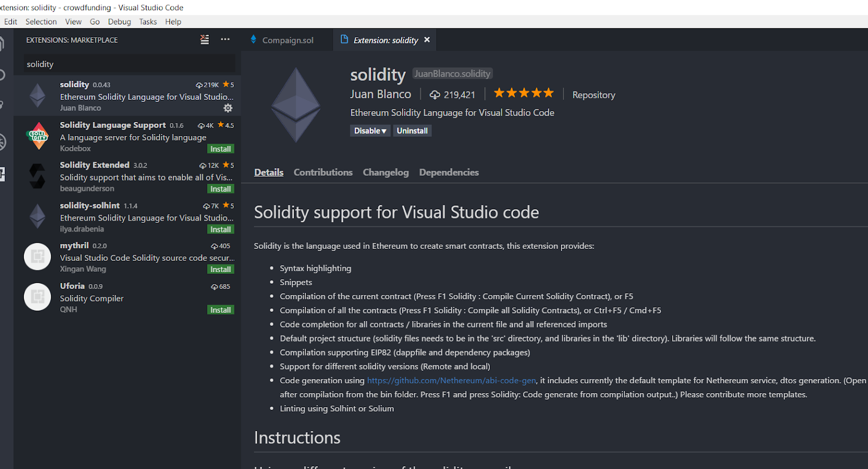The height and width of the screenshot is (469, 868).
Task: Uninstall the solidity extension
Action: point(412,131)
